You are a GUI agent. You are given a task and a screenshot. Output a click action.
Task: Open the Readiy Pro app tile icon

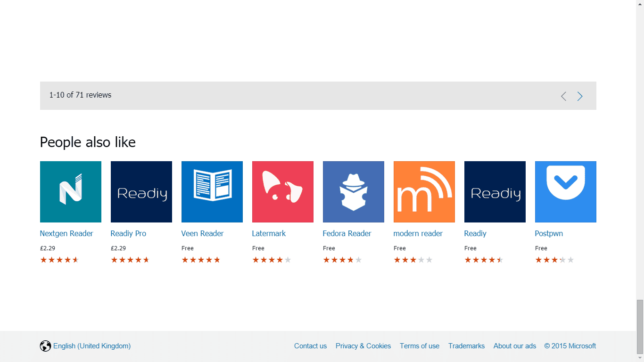click(141, 192)
